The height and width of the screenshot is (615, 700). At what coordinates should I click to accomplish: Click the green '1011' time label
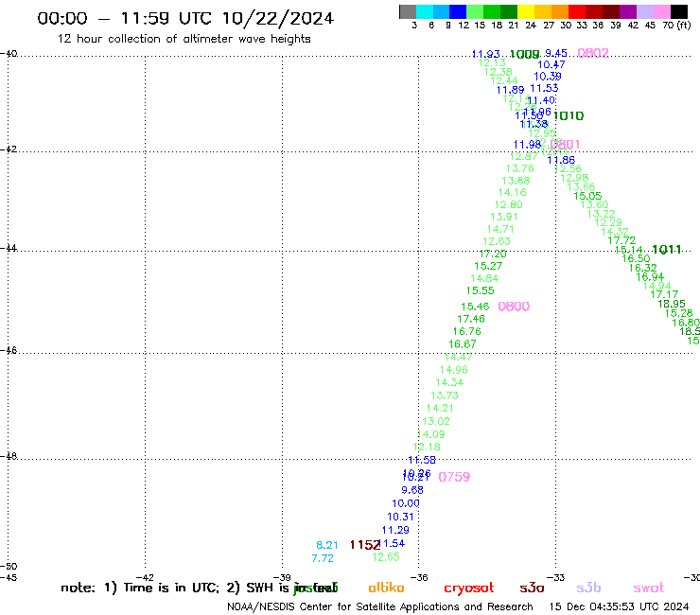pos(667,250)
